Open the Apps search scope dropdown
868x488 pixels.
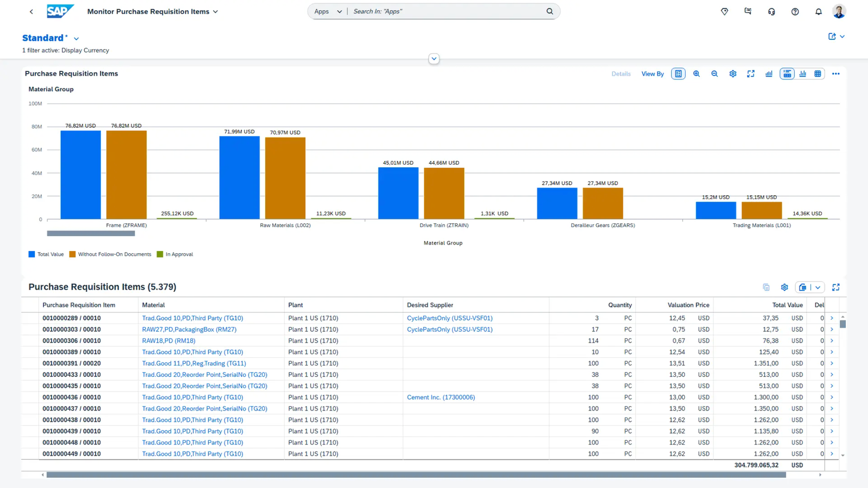pos(328,11)
